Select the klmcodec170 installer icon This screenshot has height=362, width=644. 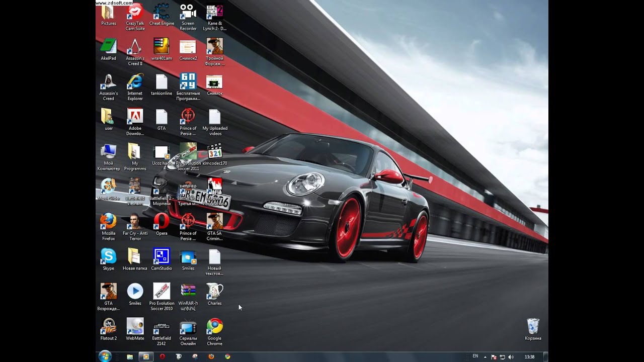pyautogui.click(x=214, y=155)
